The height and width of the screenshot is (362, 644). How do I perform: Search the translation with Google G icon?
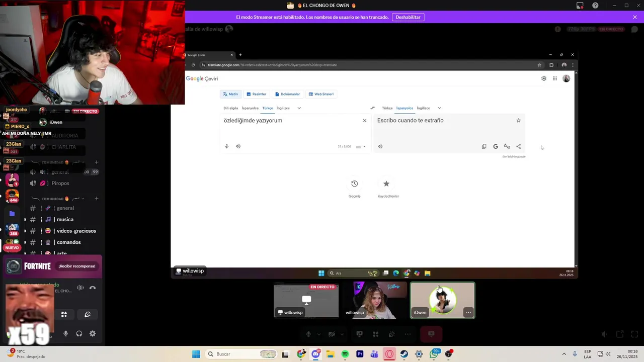496,146
